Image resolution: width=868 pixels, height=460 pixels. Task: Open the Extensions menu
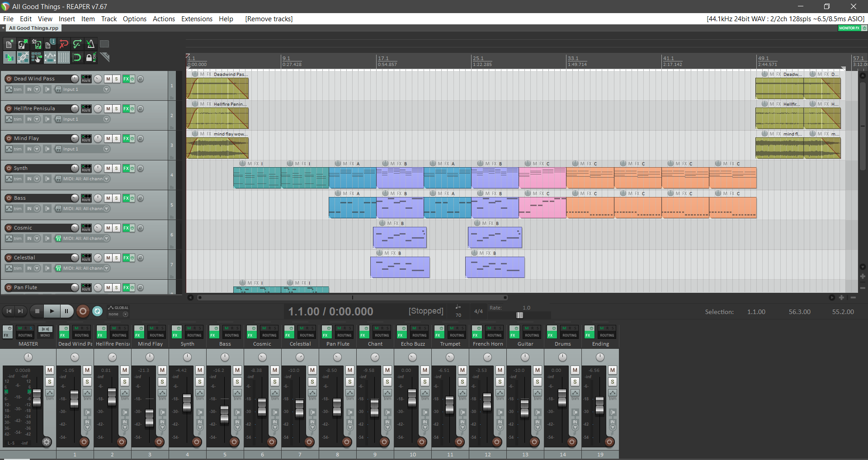click(x=197, y=19)
